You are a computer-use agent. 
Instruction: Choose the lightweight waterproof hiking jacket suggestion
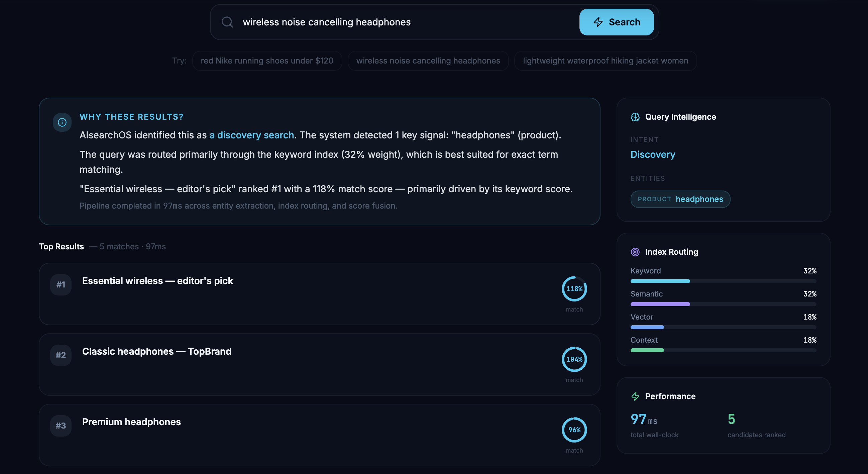[605, 61]
